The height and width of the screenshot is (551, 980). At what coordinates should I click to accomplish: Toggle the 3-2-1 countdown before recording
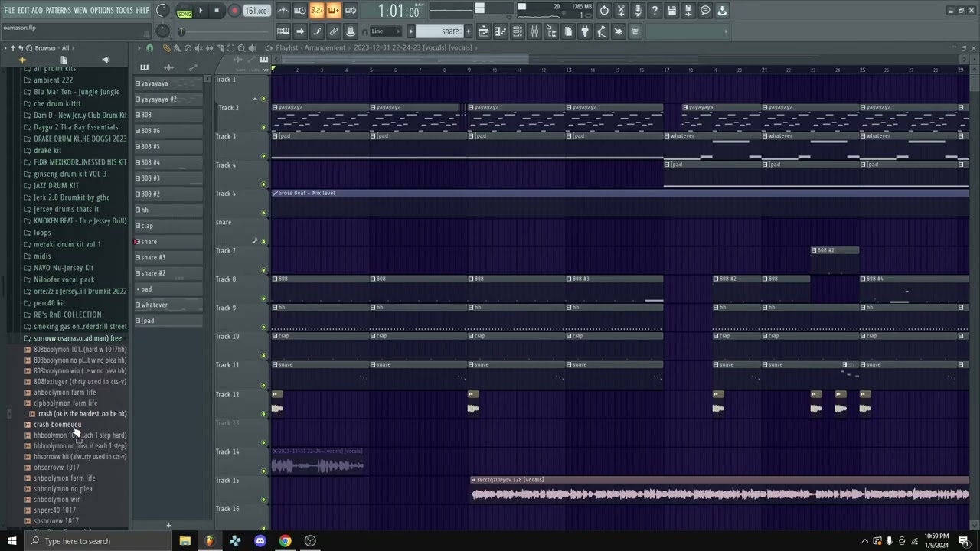(x=317, y=11)
